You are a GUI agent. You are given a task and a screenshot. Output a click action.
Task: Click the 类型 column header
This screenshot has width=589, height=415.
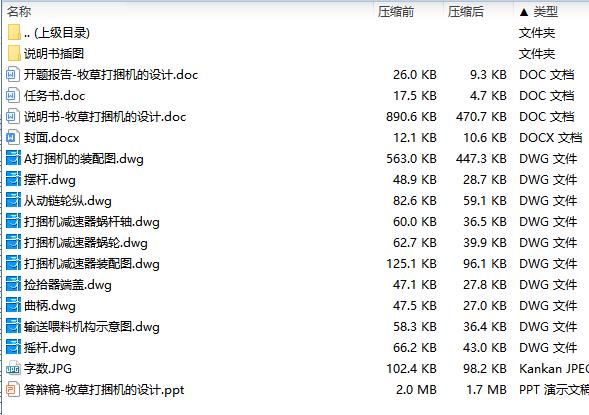[545, 12]
